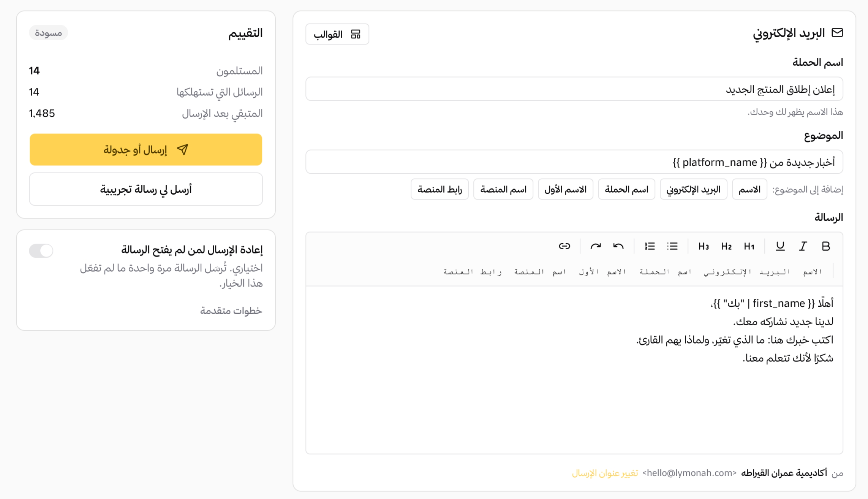
Task: Insert a link in the message
Action: (564, 246)
